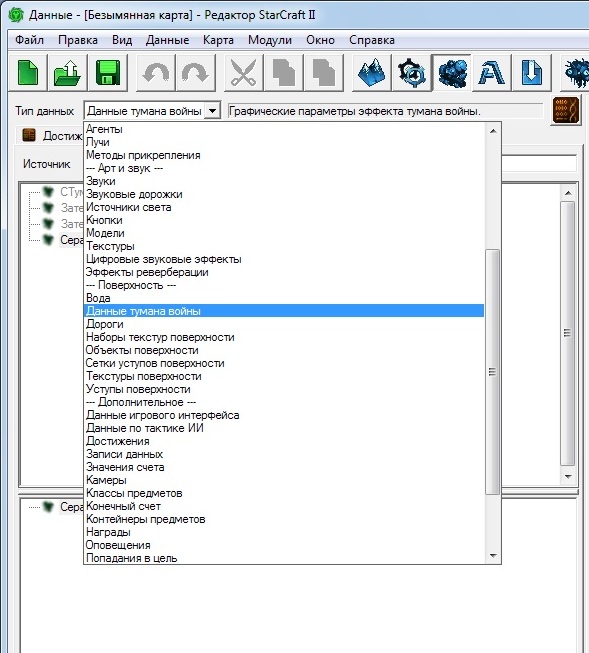Select Текстуры data type

pos(284,246)
